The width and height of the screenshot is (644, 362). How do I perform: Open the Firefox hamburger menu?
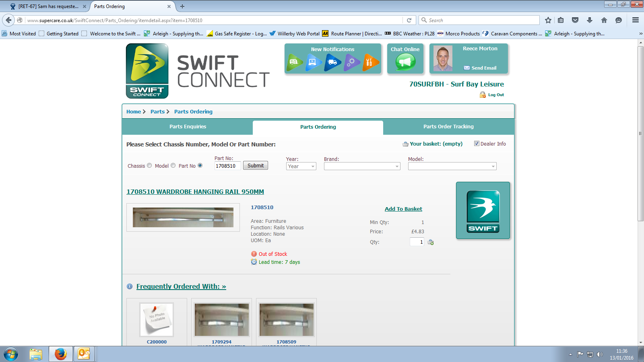pyautogui.click(x=636, y=20)
